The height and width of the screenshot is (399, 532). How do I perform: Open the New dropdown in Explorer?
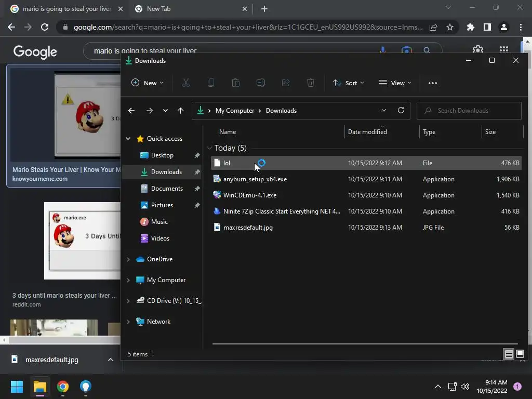147,83
